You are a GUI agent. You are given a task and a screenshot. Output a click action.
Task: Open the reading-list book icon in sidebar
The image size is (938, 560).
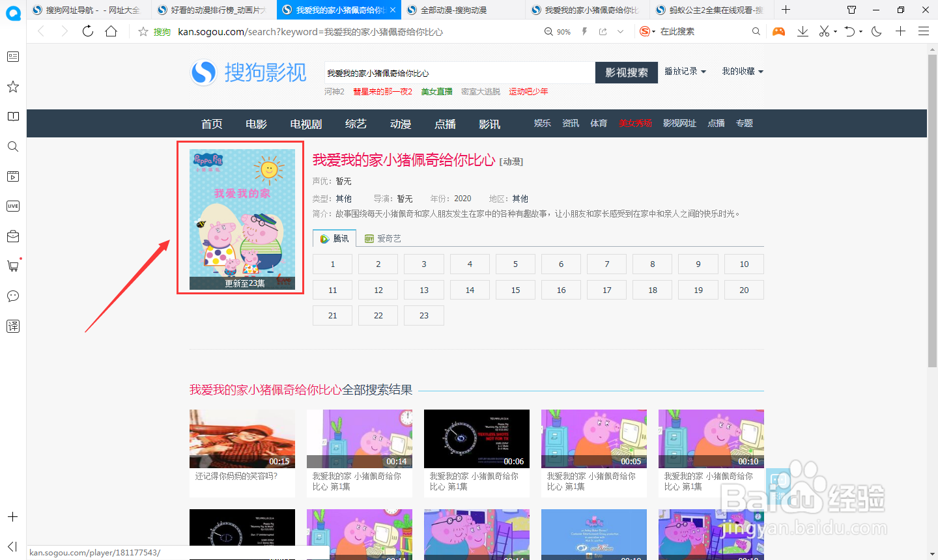pos(13,116)
